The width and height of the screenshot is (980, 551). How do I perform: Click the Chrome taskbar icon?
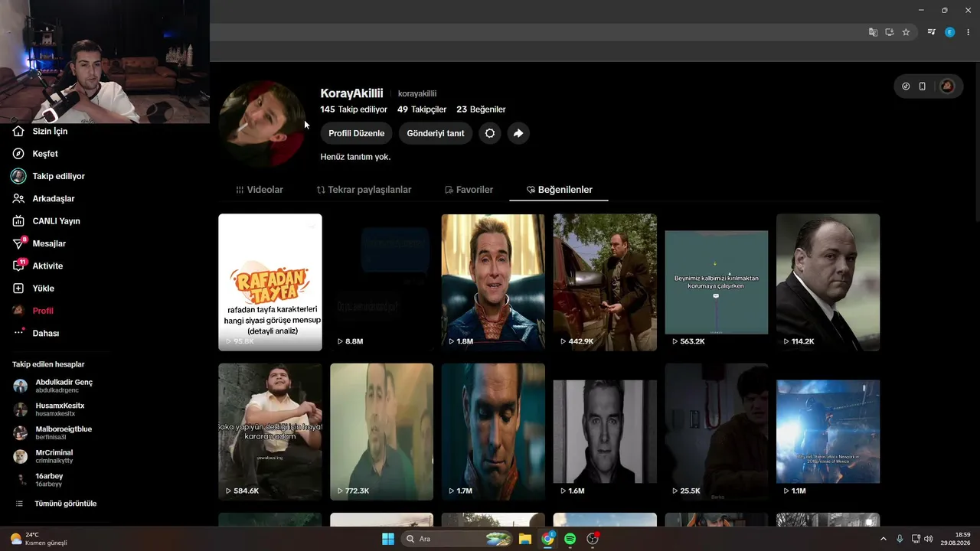(x=547, y=539)
